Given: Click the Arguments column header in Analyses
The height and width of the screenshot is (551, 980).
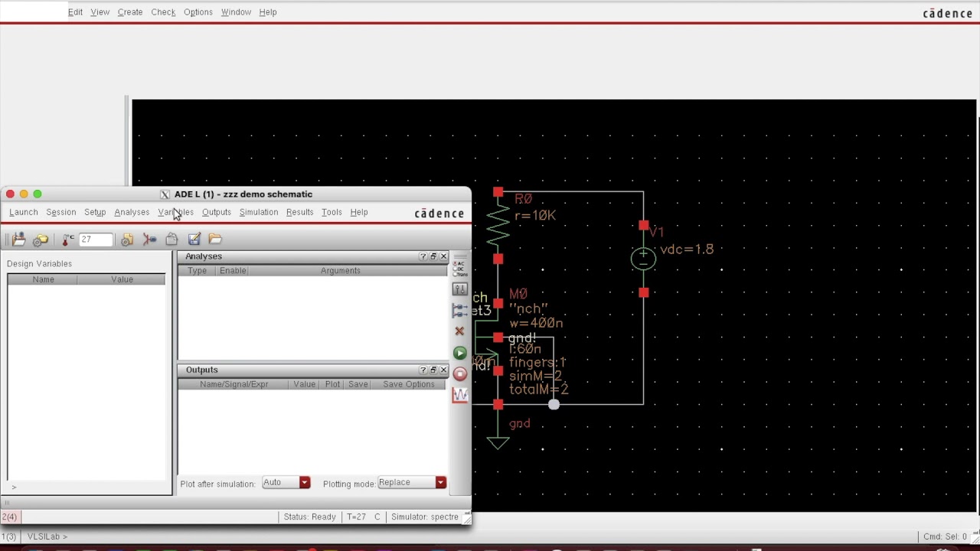Looking at the screenshot, I should pyautogui.click(x=340, y=271).
